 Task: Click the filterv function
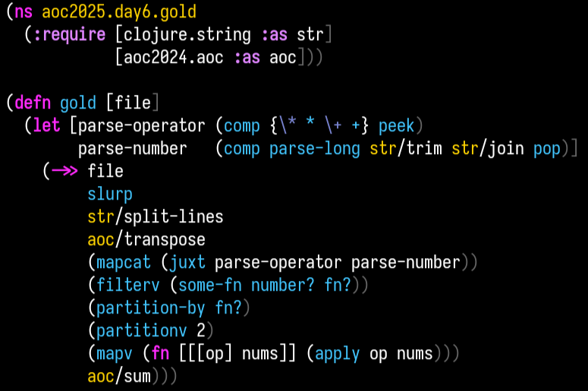128,285
